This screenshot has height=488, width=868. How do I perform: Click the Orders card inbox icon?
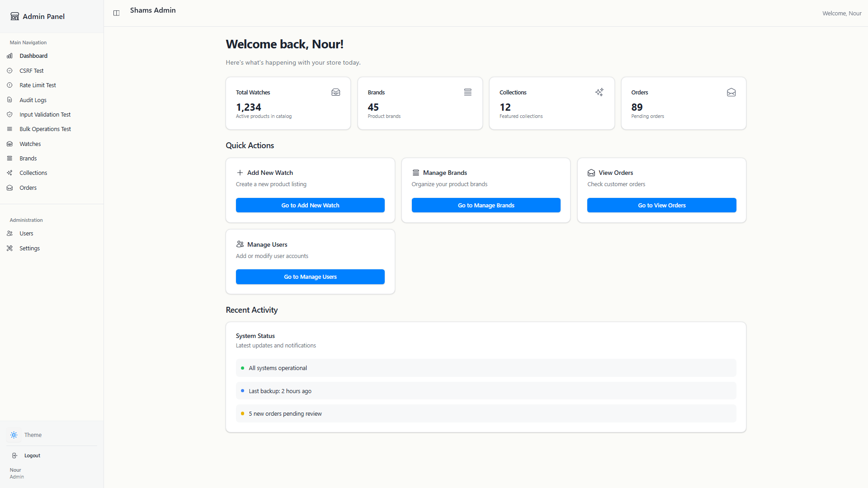731,92
